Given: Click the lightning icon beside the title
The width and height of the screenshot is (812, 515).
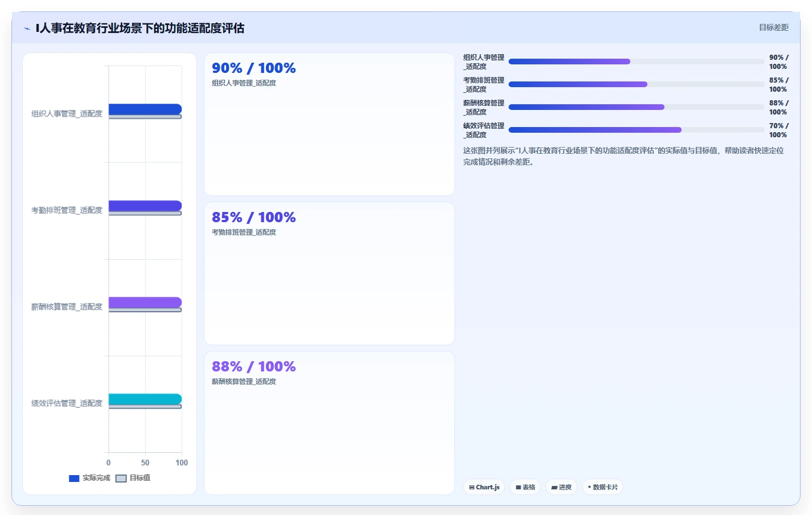Looking at the screenshot, I should (x=27, y=28).
